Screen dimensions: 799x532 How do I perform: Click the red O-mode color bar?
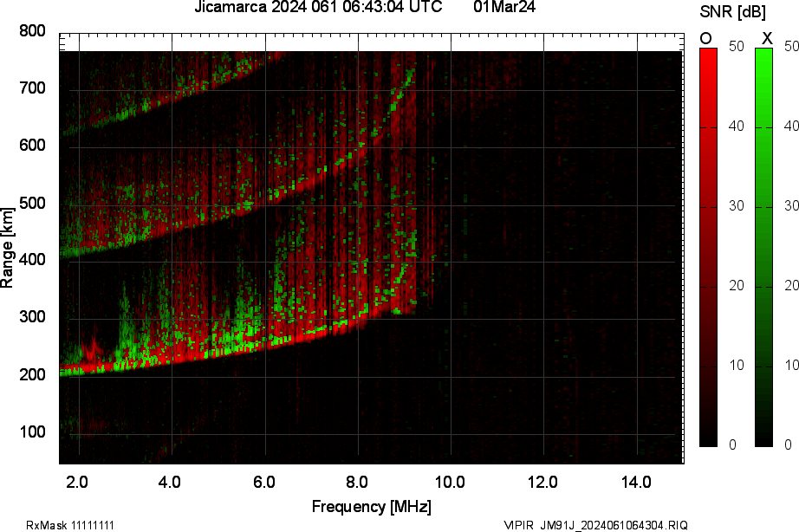coord(708,248)
